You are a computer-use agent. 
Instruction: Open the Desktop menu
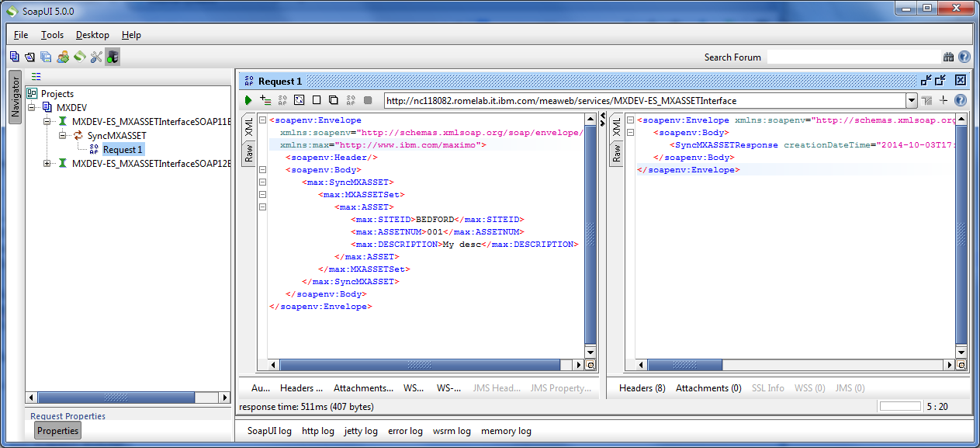(x=92, y=35)
